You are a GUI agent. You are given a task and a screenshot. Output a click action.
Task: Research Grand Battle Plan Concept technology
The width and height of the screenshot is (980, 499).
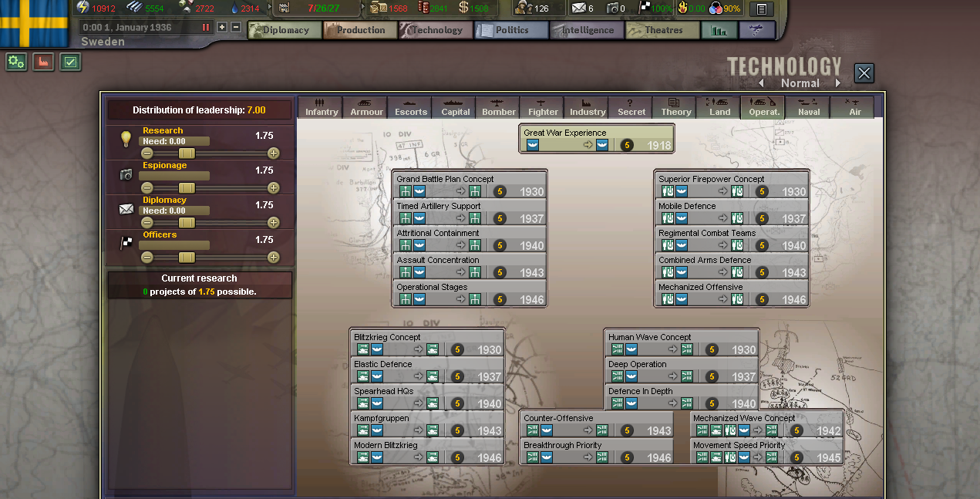click(x=470, y=185)
